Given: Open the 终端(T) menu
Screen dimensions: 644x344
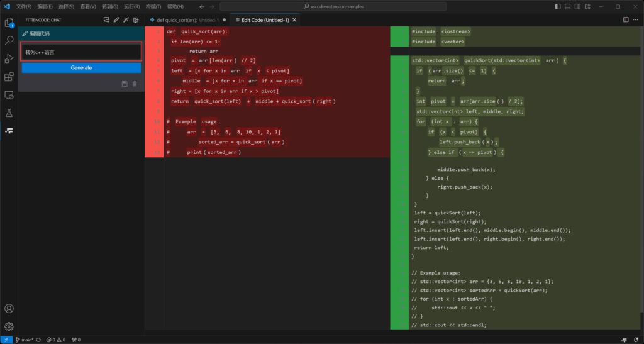Looking at the screenshot, I should [153, 6].
